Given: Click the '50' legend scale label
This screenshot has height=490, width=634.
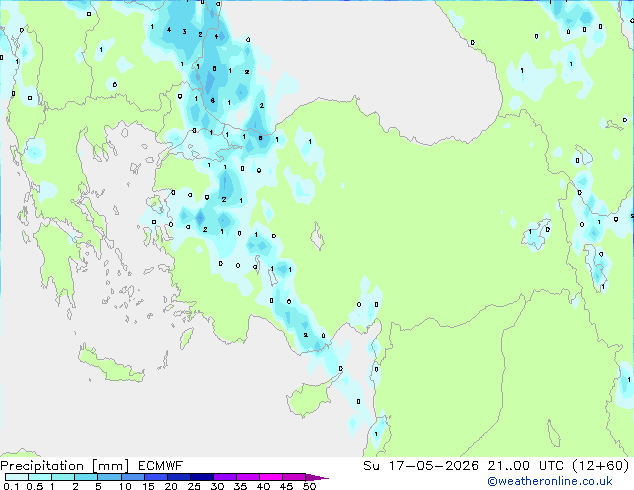Looking at the screenshot, I should click(310, 486).
